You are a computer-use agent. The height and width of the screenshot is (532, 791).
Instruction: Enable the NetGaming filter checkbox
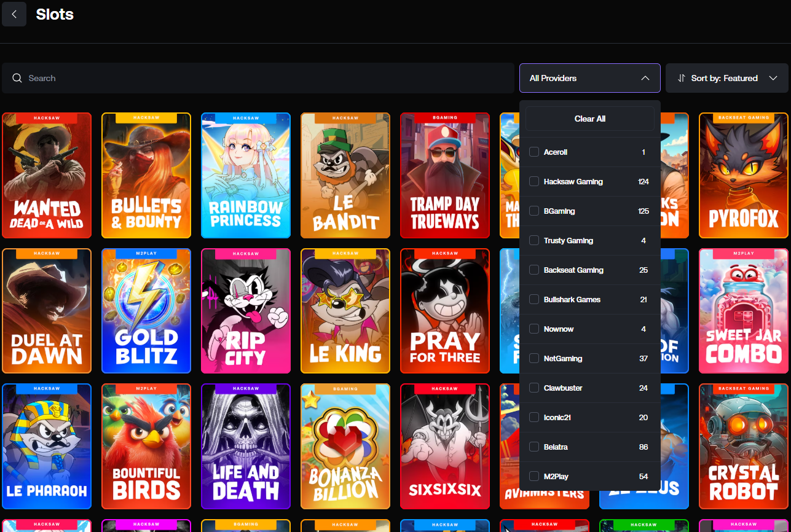point(534,358)
